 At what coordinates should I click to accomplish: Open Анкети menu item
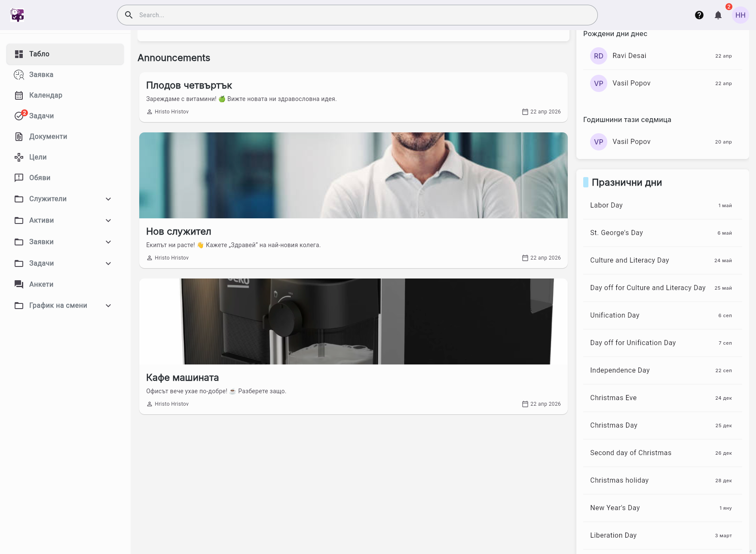pos(65,284)
